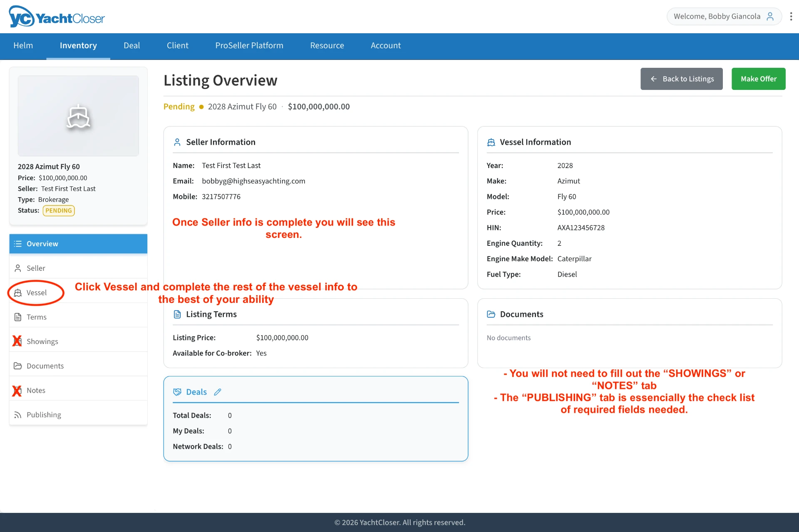Click the Available for Co-broker Yes value
Screen dimensions: 799x532
coord(261,354)
